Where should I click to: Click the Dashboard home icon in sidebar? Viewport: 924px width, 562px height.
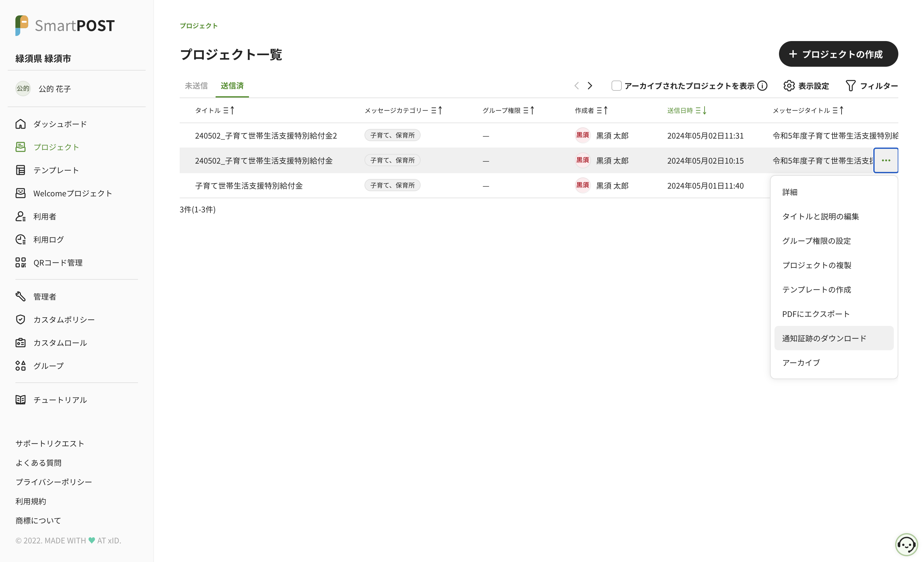pyautogui.click(x=20, y=124)
